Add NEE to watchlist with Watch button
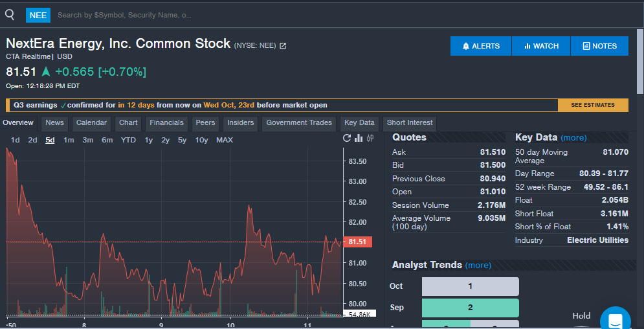Image resolution: width=644 pixels, height=329 pixels. tap(541, 46)
